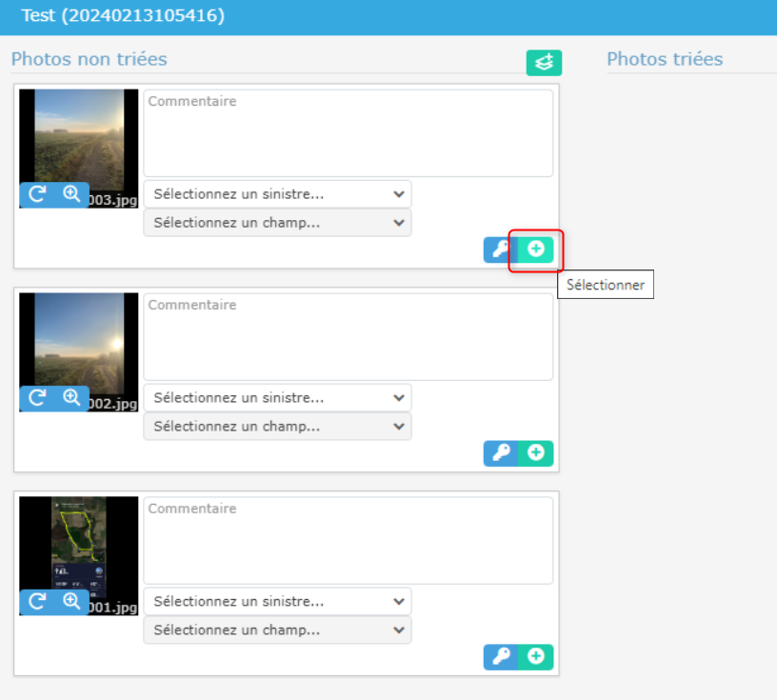Rotate the 002.jpg photo
This screenshot has width=777, height=700.
[37, 398]
